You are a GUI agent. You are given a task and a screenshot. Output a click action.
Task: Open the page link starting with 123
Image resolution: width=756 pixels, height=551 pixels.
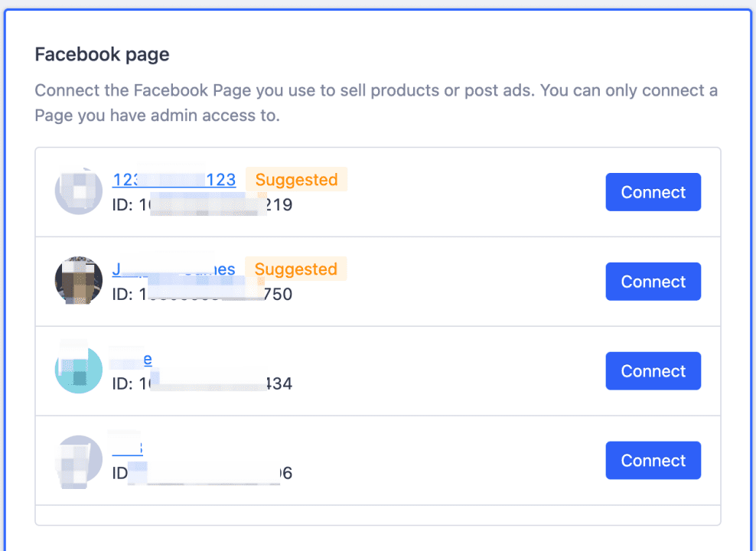[x=174, y=179]
